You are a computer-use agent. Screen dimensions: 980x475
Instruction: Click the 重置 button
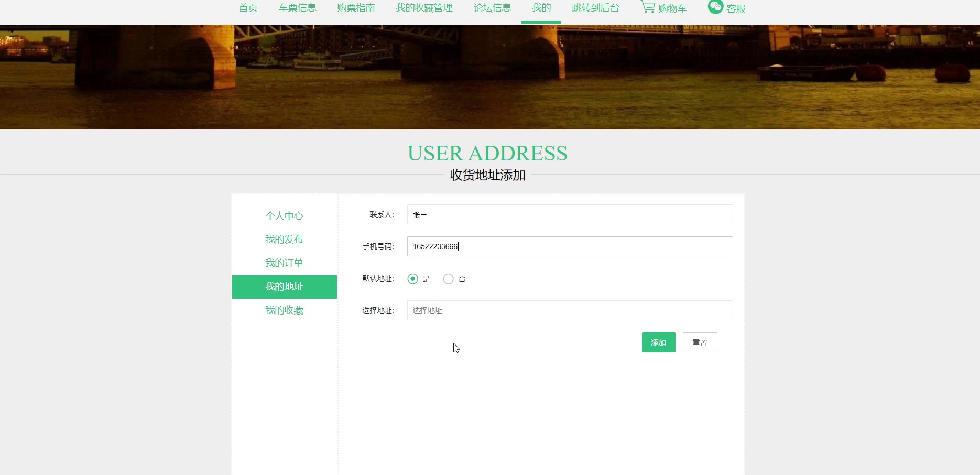tap(700, 342)
